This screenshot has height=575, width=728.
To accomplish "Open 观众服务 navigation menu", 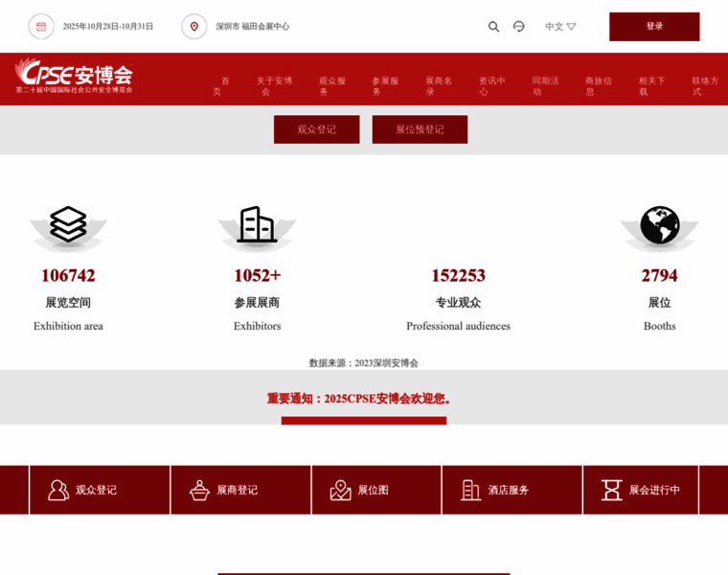I will click(332, 86).
